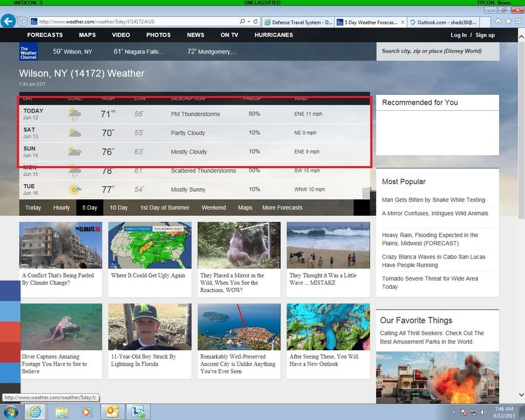Click the search magnifier in address bar
Viewport: 525px width, 420px height.
click(x=242, y=22)
